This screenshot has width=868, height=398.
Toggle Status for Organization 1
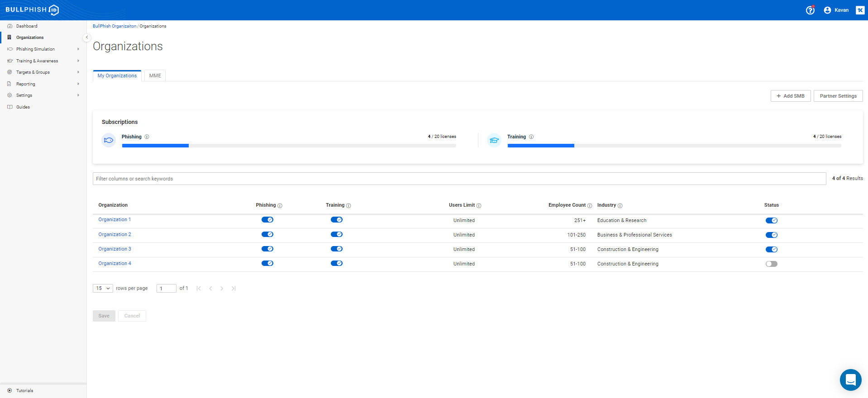pyautogui.click(x=772, y=221)
